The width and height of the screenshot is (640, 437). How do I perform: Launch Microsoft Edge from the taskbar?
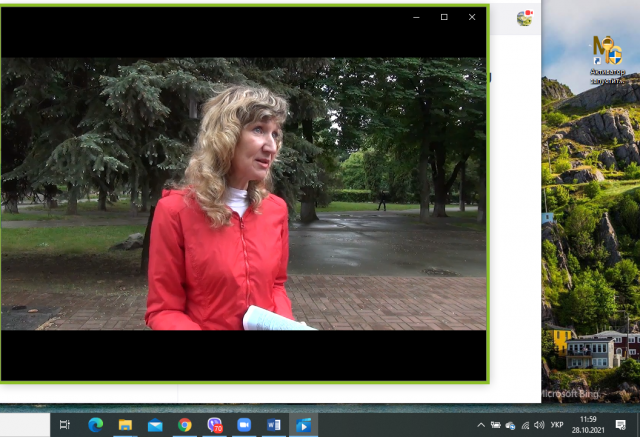96,425
